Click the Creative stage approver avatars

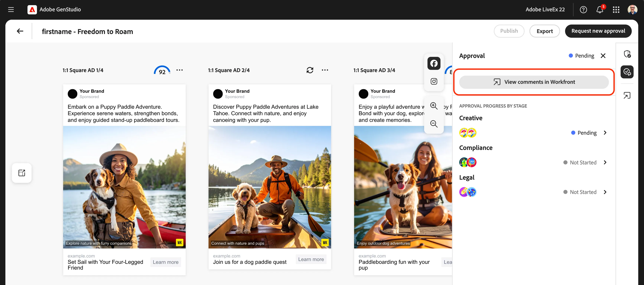point(468,133)
